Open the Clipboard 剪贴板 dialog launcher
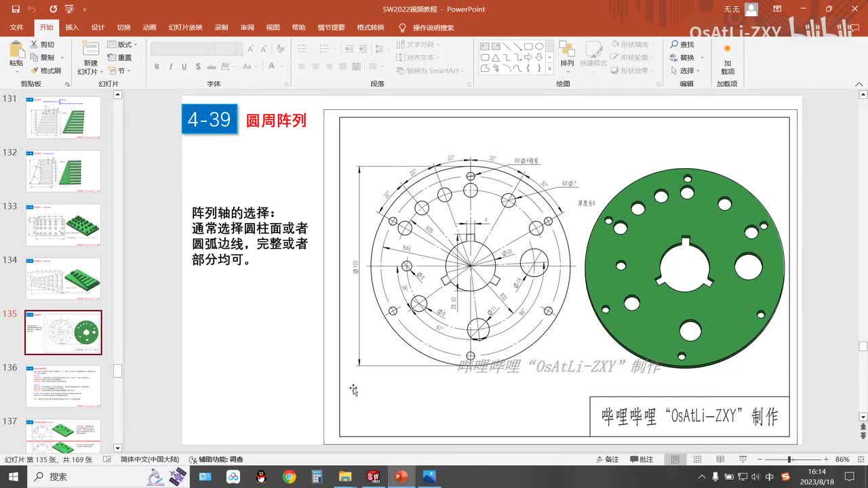 pos(67,84)
